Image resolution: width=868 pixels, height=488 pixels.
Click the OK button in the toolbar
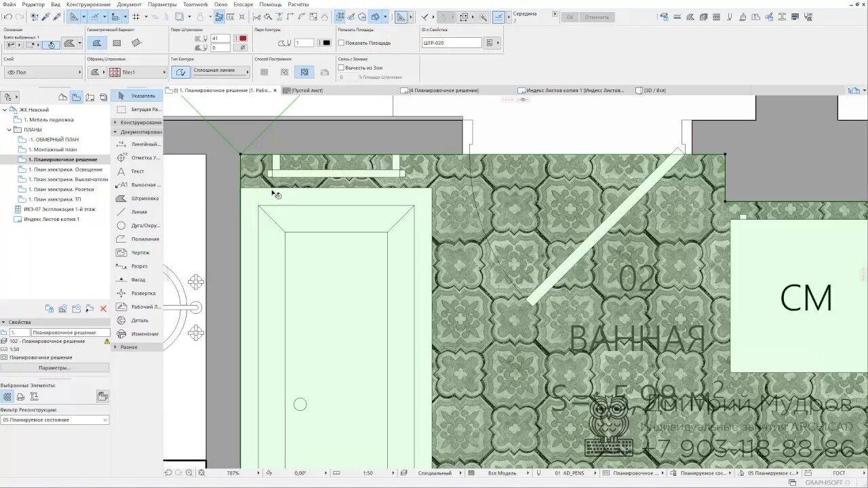(x=570, y=17)
